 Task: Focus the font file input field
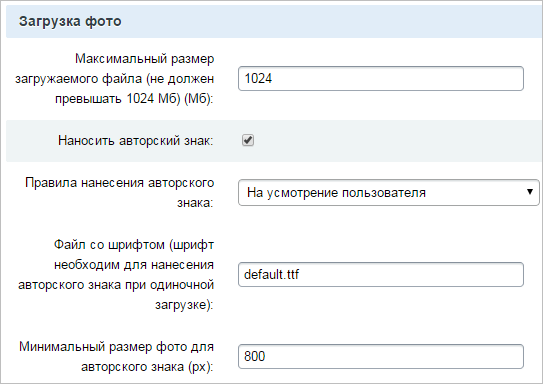point(381,274)
